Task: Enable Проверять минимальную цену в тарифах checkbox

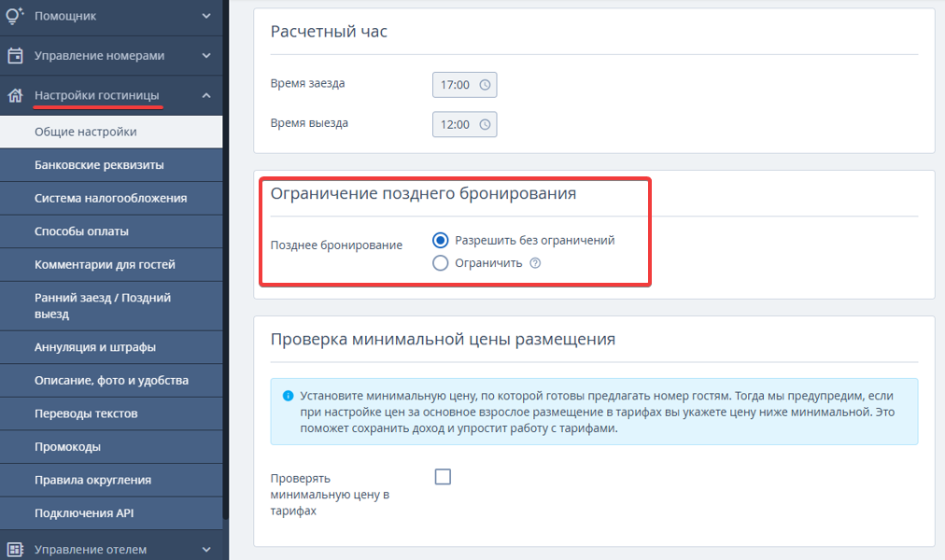Action: 443,477
